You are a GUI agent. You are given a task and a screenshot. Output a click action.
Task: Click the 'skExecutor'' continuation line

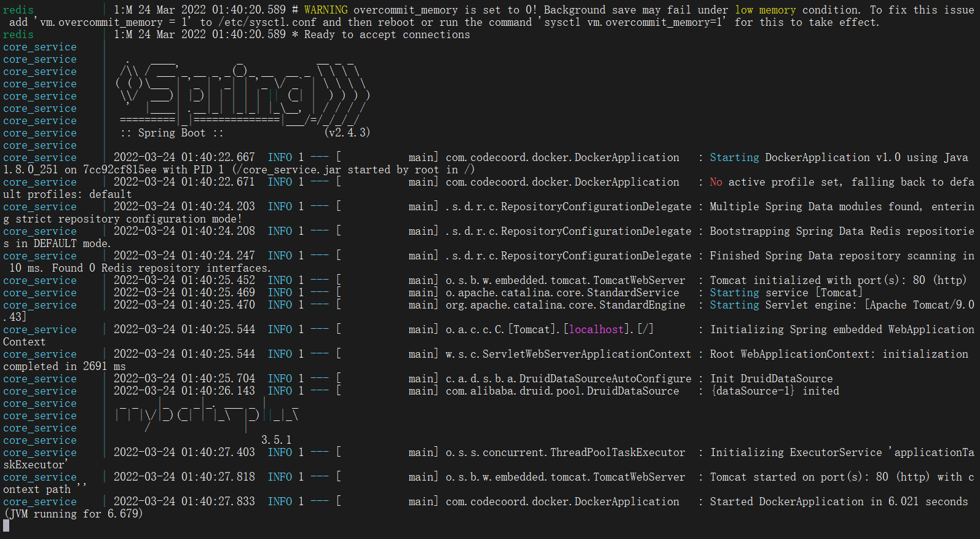pyautogui.click(x=36, y=465)
